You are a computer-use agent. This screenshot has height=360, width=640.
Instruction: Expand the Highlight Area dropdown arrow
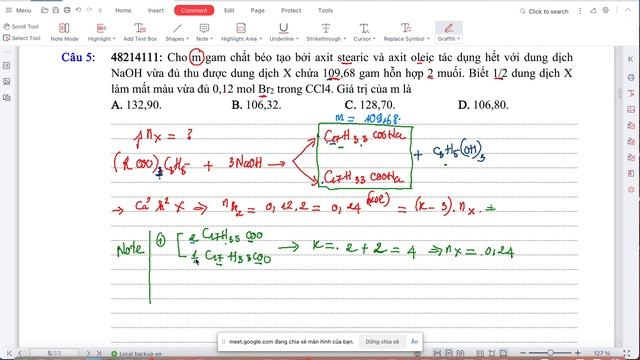click(260, 39)
